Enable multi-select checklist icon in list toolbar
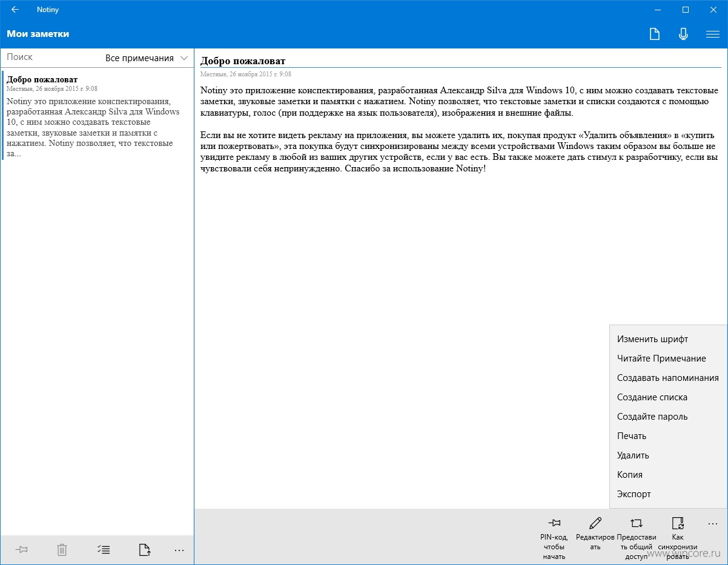Viewport: 728px width, 565px height. tap(103, 550)
